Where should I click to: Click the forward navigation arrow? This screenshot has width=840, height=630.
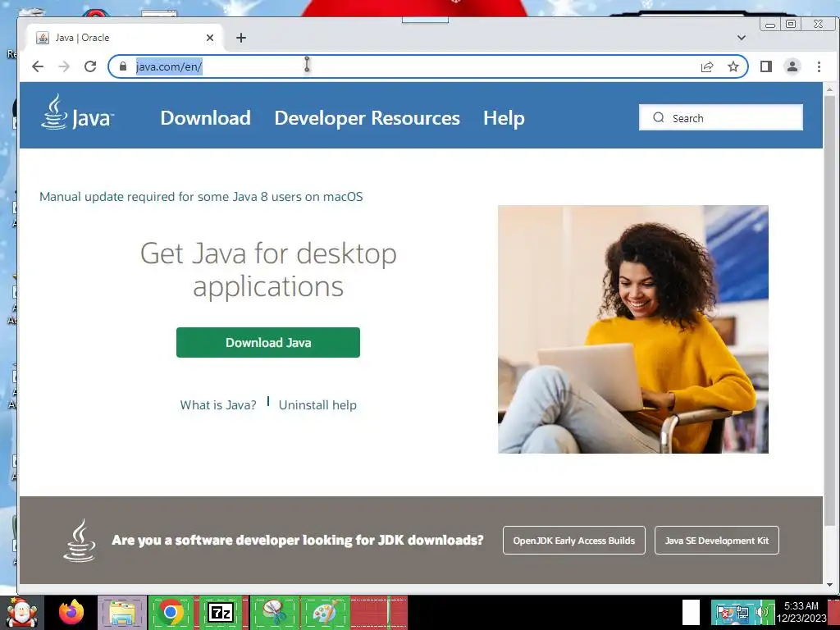pos(64,66)
